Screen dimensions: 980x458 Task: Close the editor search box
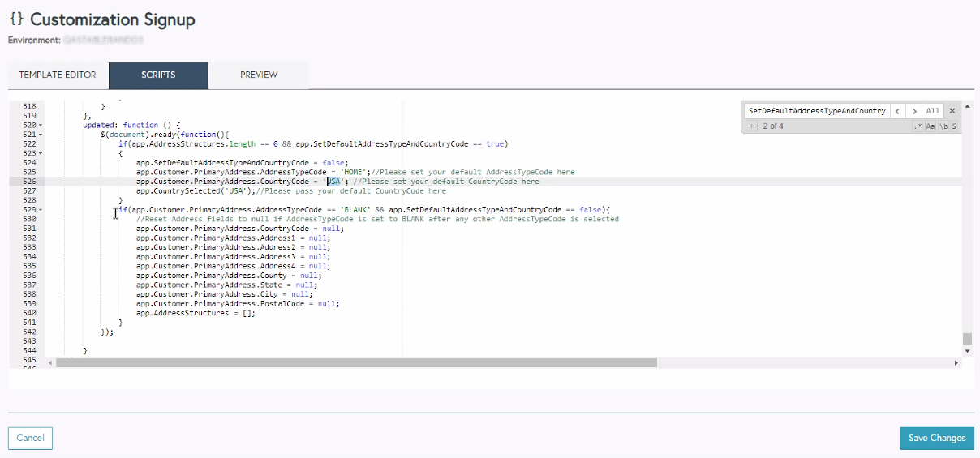coord(952,111)
